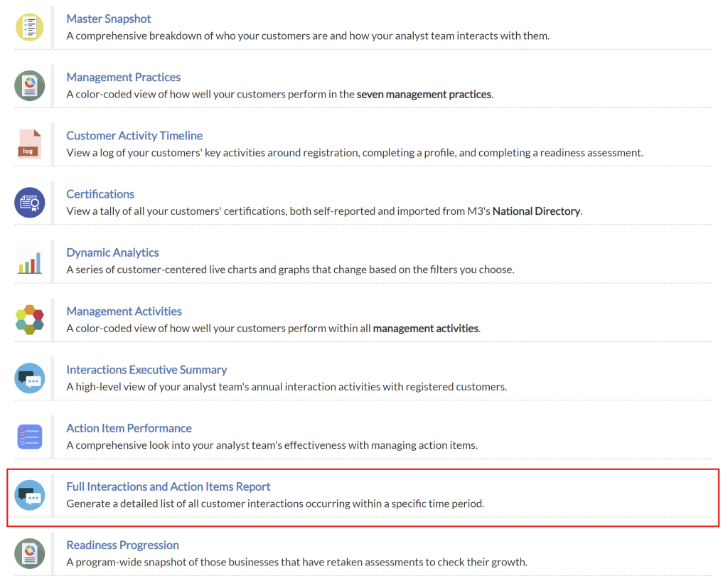Click the blue certificate icon for Certifications
Image resolution: width=728 pixels, height=586 pixels.
[x=29, y=203]
